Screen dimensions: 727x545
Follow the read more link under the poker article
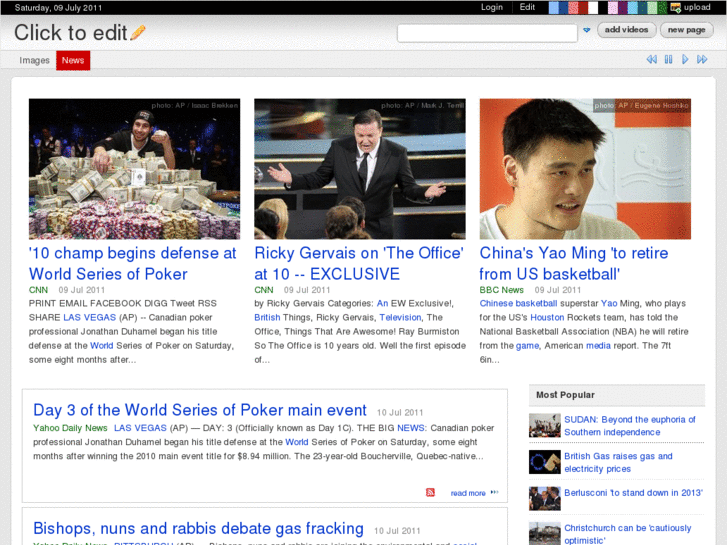tap(468, 493)
